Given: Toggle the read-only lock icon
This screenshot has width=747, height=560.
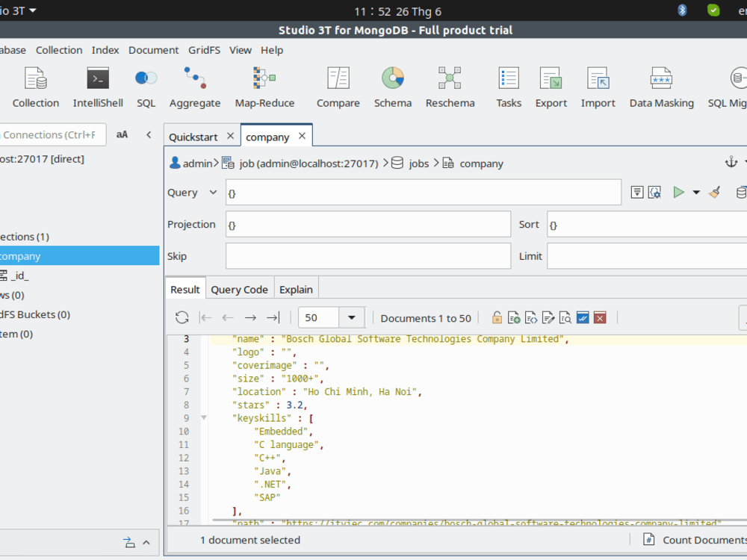Looking at the screenshot, I should (497, 317).
